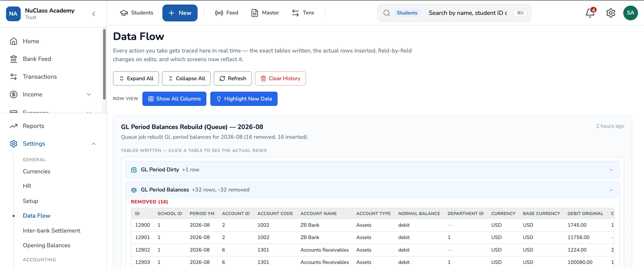Click the GL Period Balances scale icon

point(134,190)
